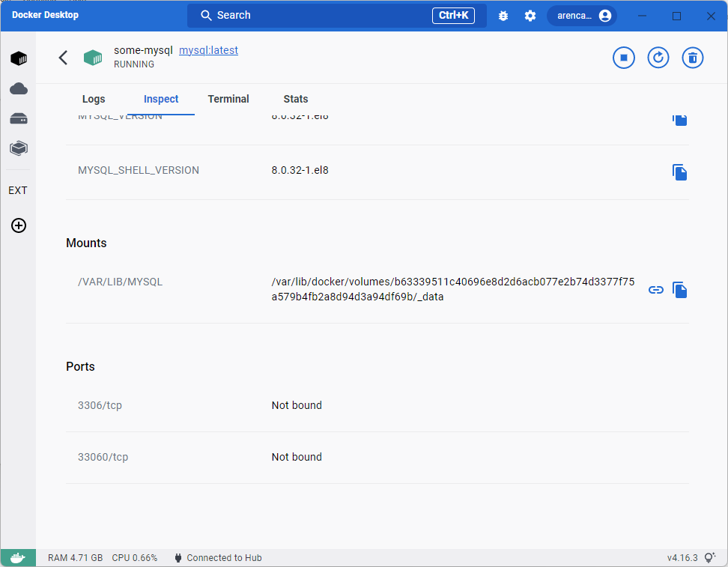Click the 33060/tcp port label
Screen dimensions: 728x567
[x=103, y=457]
